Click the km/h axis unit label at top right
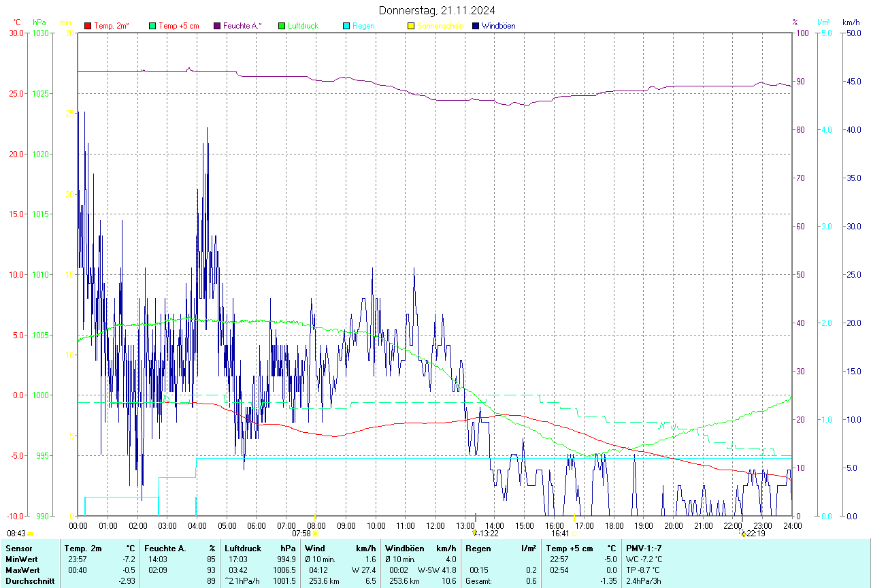871x588 pixels. pos(851,22)
